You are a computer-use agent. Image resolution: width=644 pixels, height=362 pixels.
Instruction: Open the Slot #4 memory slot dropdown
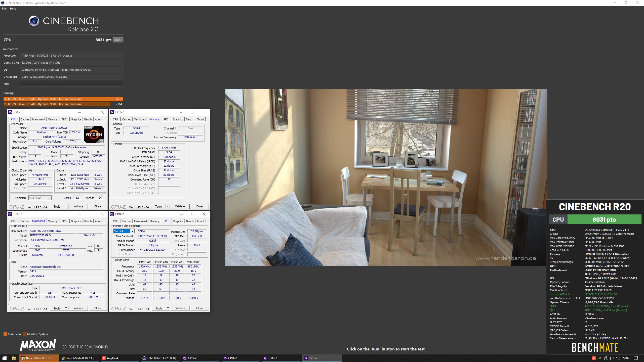point(132,231)
